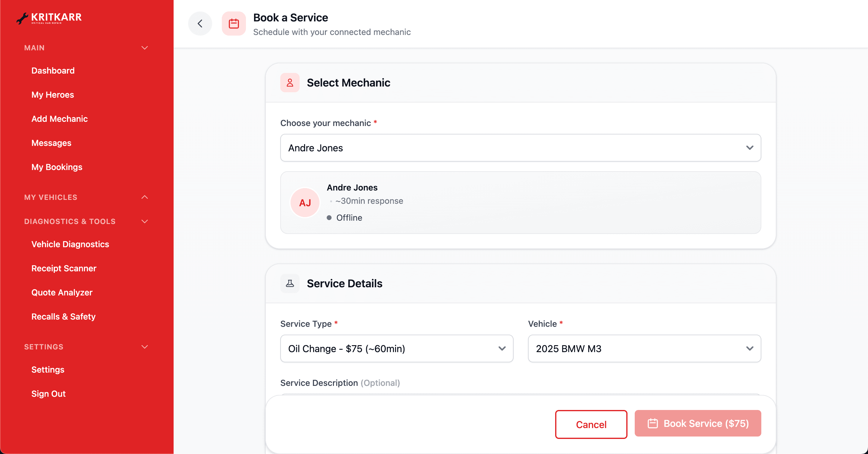Open the Receipt Scanner tool
The width and height of the screenshot is (868, 454).
(x=64, y=268)
